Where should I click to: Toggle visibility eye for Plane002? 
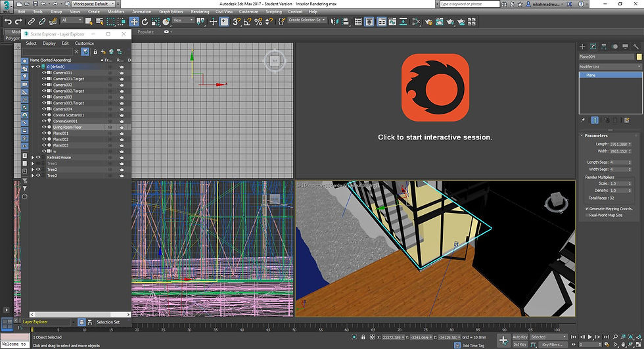tap(44, 139)
